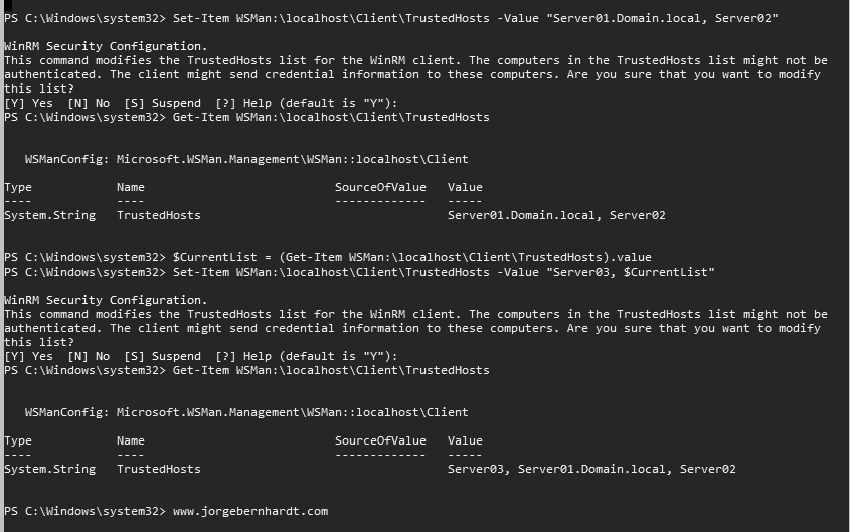Click TrustedHosts name in the second output table

[158, 469]
